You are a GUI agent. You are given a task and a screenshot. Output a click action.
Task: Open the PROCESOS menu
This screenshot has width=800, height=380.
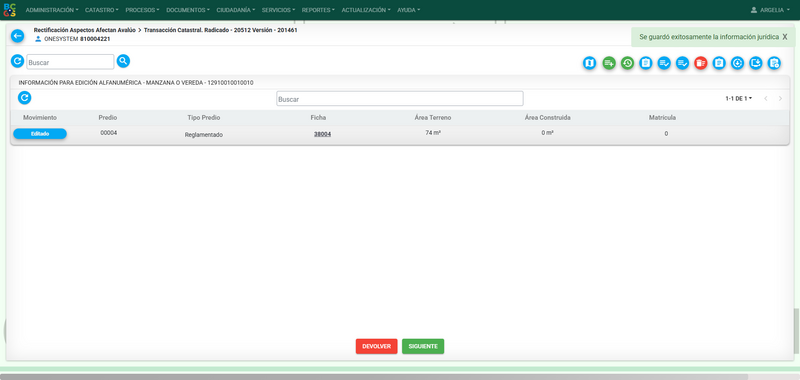coord(142,10)
